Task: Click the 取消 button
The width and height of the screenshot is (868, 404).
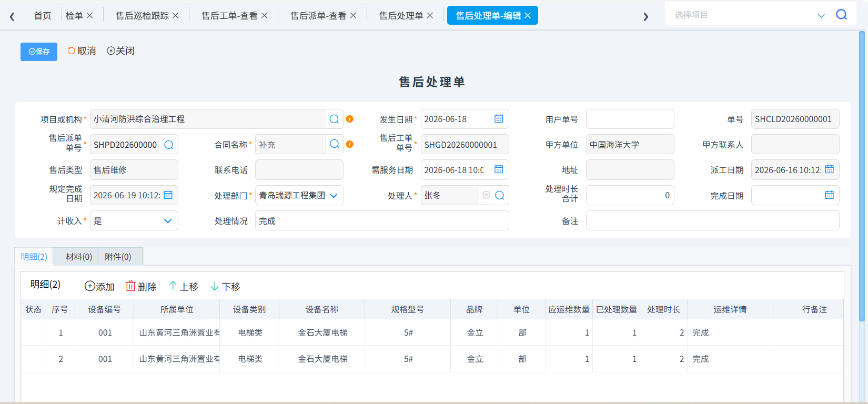Action: [x=82, y=51]
